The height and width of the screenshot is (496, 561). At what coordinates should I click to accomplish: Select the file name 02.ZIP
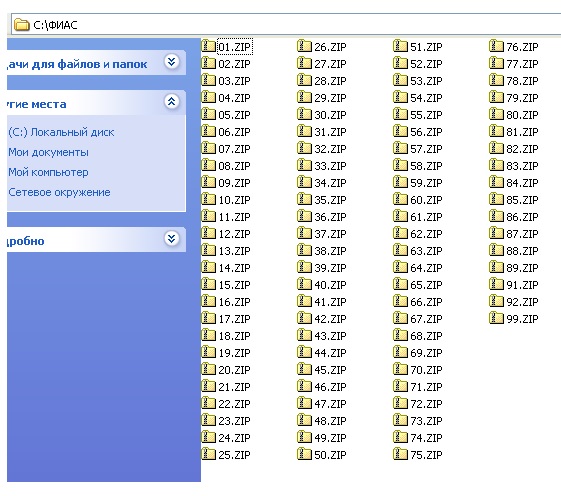click(234, 64)
